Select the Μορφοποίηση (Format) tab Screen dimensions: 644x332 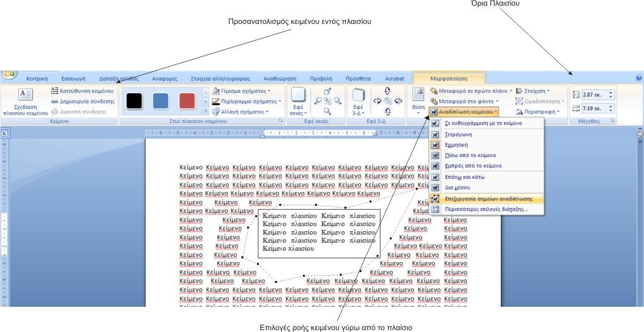(449, 78)
